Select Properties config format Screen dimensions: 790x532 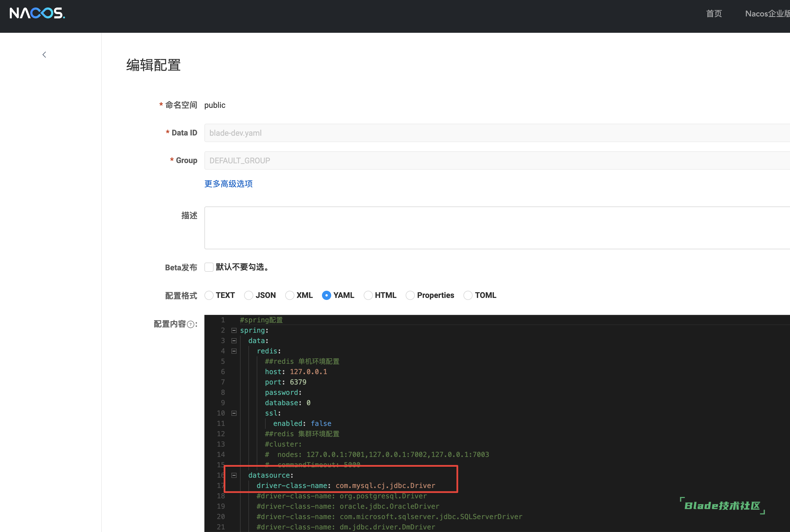coord(410,295)
